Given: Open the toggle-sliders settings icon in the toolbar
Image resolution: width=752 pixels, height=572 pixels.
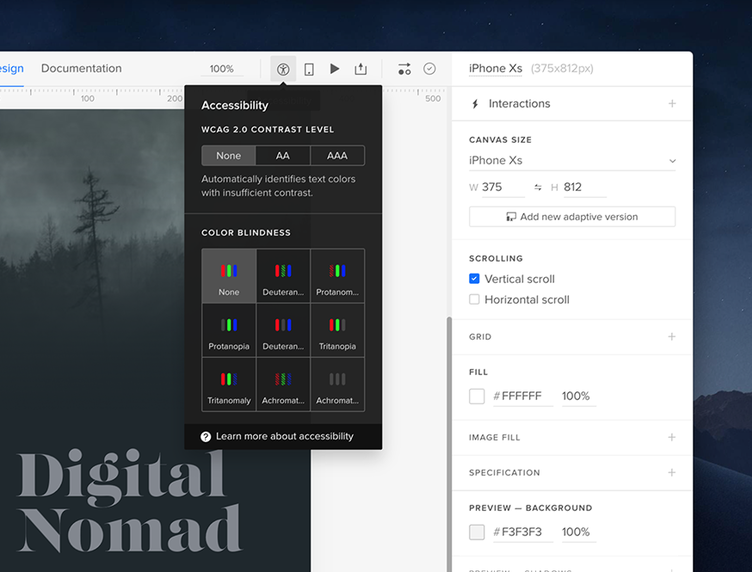Looking at the screenshot, I should (404, 69).
